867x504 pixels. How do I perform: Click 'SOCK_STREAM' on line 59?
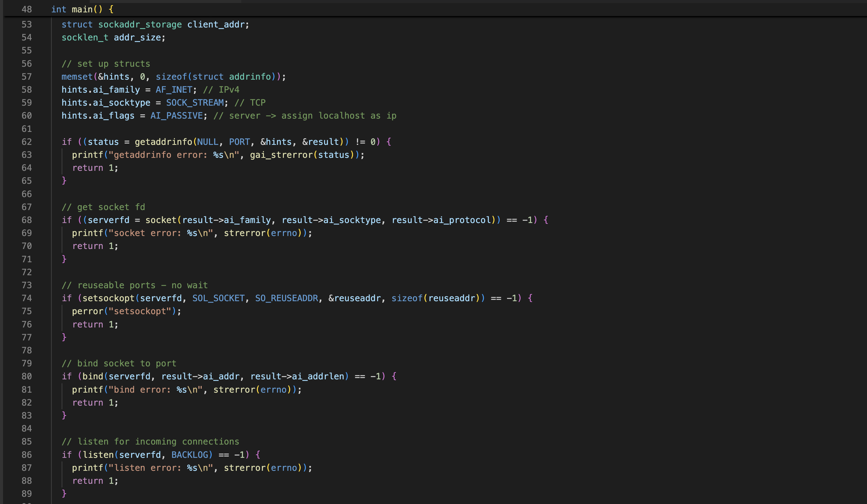tap(195, 103)
